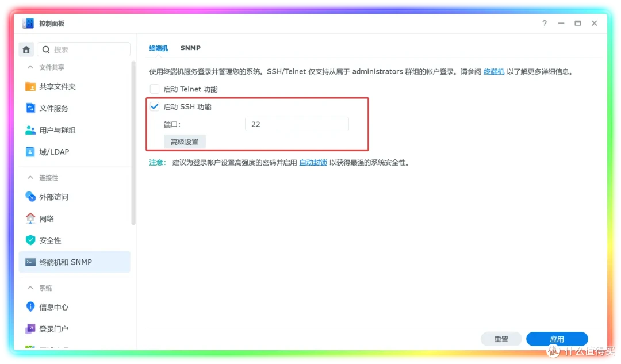Collapse the System (系统) section

(30, 288)
